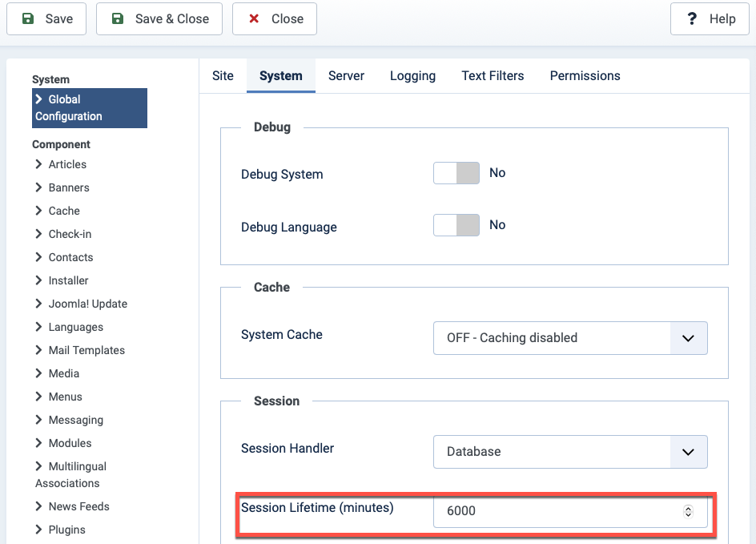Click the chevron icon beside Articles
The height and width of the screenshot is (544, 756).
point(39,164)
